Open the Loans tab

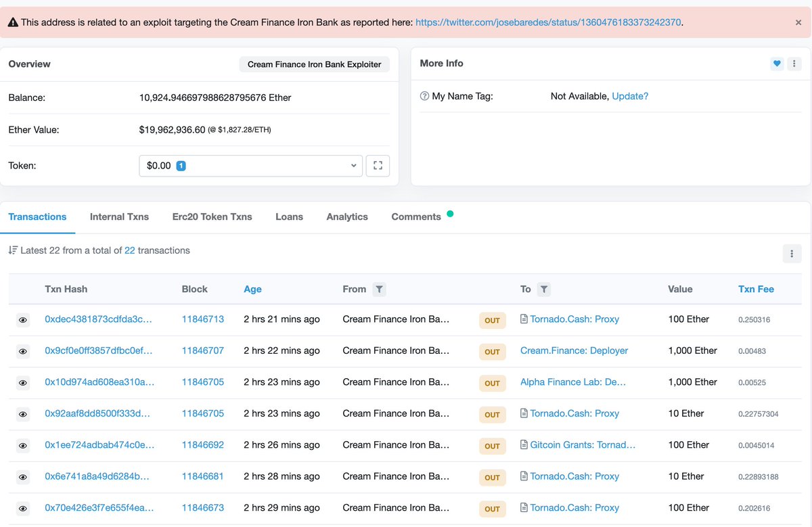click(x=289, y=216)
